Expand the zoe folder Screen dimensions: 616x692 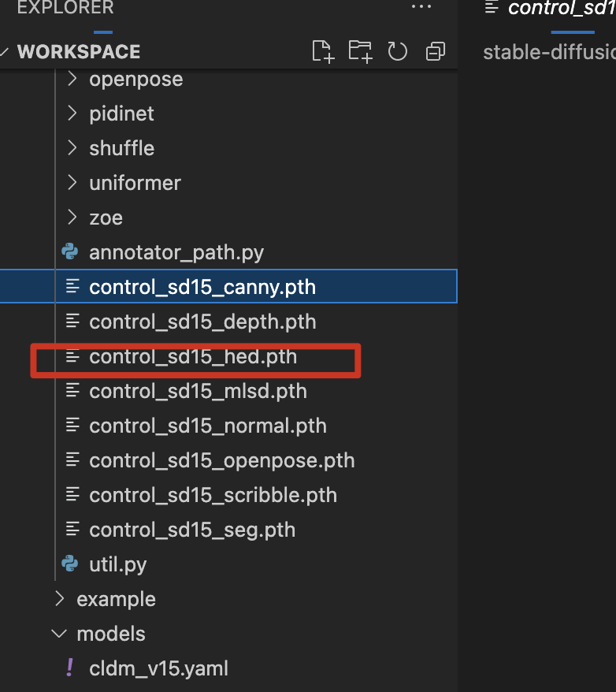72,217
